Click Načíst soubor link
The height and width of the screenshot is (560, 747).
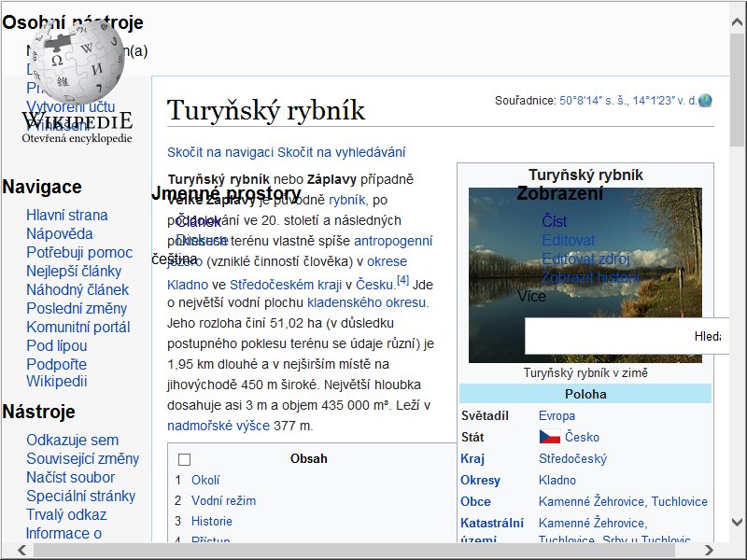(x=71, y=477)
